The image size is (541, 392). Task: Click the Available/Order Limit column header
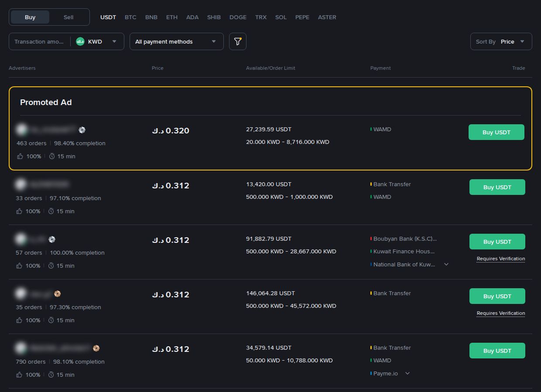pyautogui.click(x=270, y=68)
